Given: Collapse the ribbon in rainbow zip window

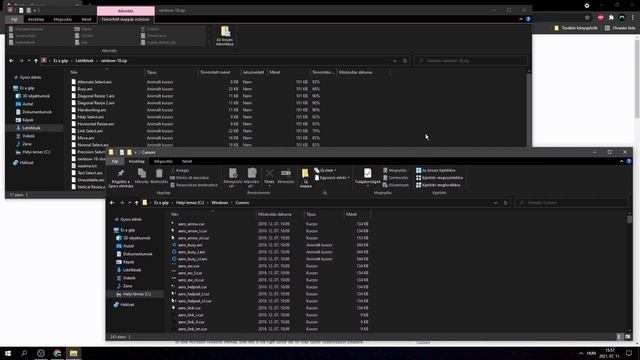Looking at the screenshot, I should (521, 19).
